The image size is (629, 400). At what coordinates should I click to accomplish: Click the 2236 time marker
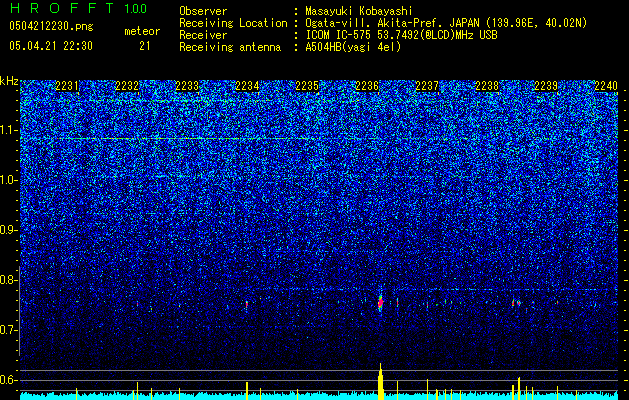(x=367, y=86)
